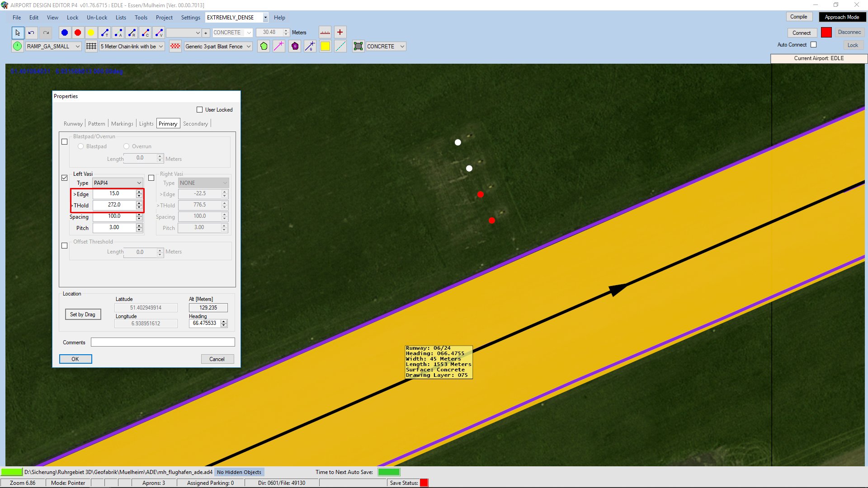Click the undo arrow icon

point(31,33)
